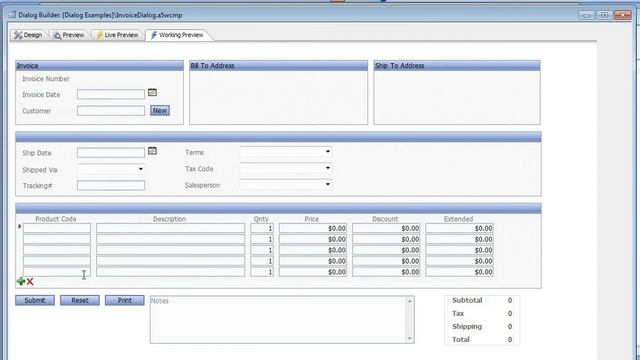Click the Print button
Image resolution: width=640 pixels, height=360 pixels.
[124, 300]
